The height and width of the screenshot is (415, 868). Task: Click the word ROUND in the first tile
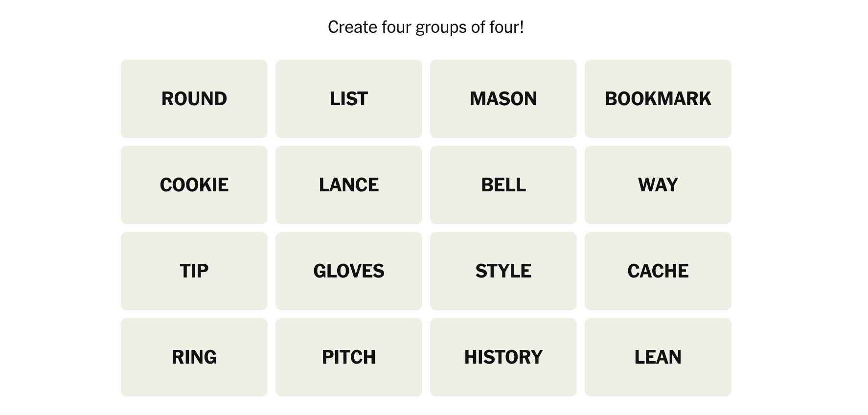[x=194, y=99]
